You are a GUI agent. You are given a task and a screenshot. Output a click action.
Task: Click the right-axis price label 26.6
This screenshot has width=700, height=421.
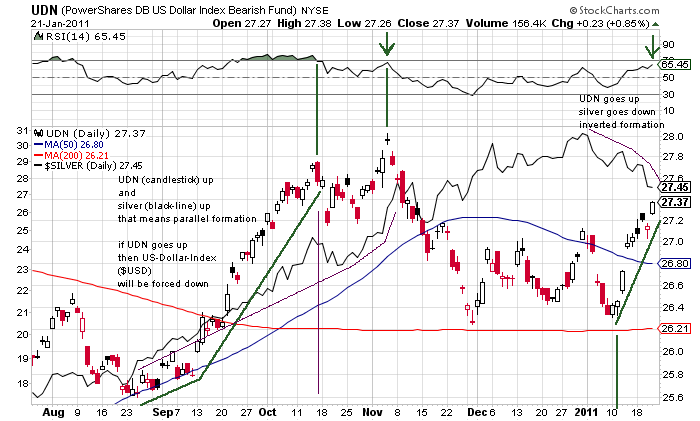pos(673,286)
